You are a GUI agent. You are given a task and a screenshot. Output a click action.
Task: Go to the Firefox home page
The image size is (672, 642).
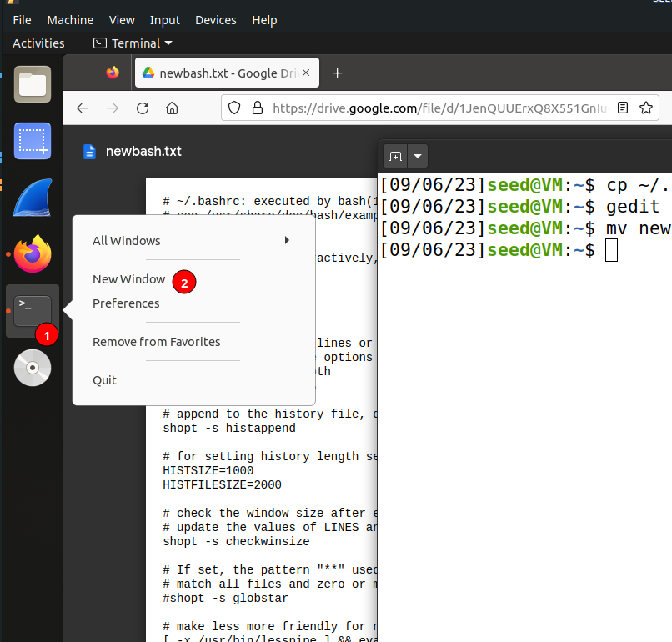click(172, 108)
